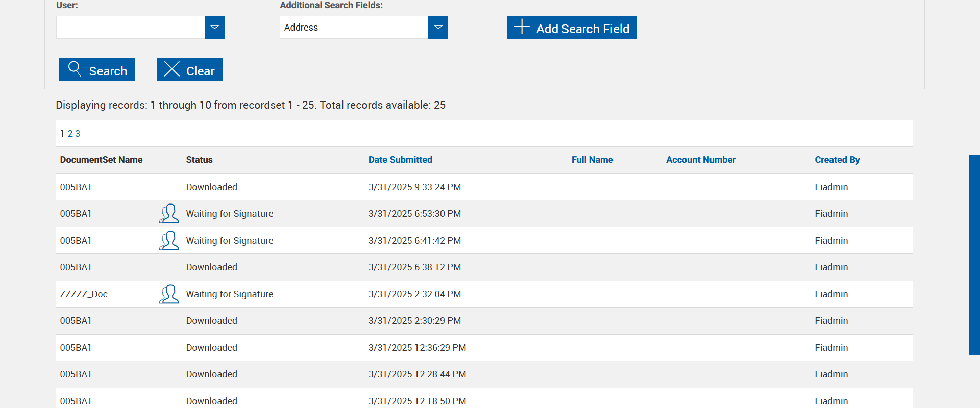Click signer icon on ZZZZZ_Doc row
Screen dimensions: 980x408
[x=169, y=294]
